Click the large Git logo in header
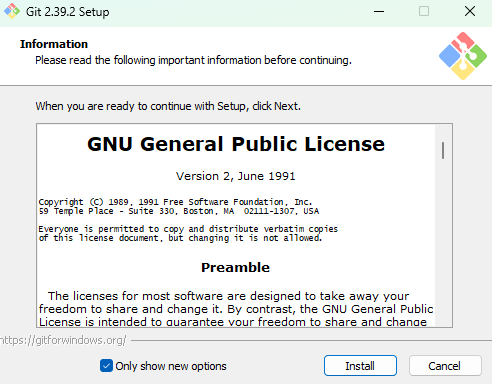The height and width of the screenshot is (384, 492). click(x=463, y=56)
